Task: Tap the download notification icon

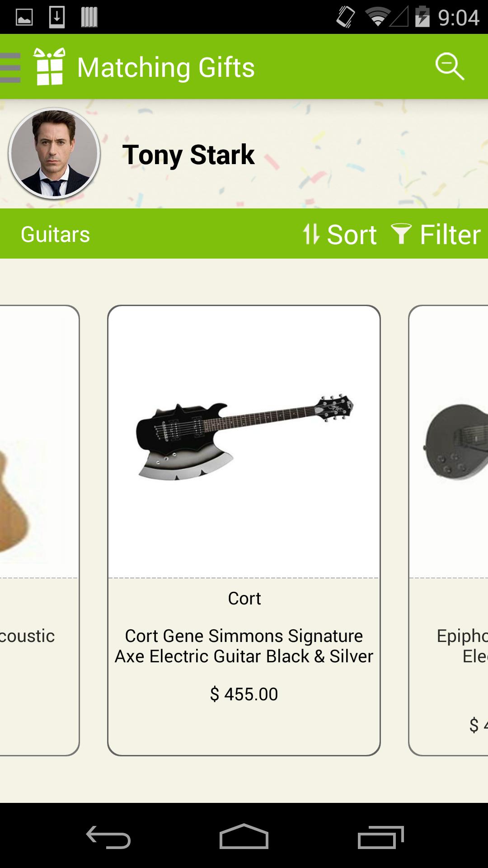Action: 56,17
